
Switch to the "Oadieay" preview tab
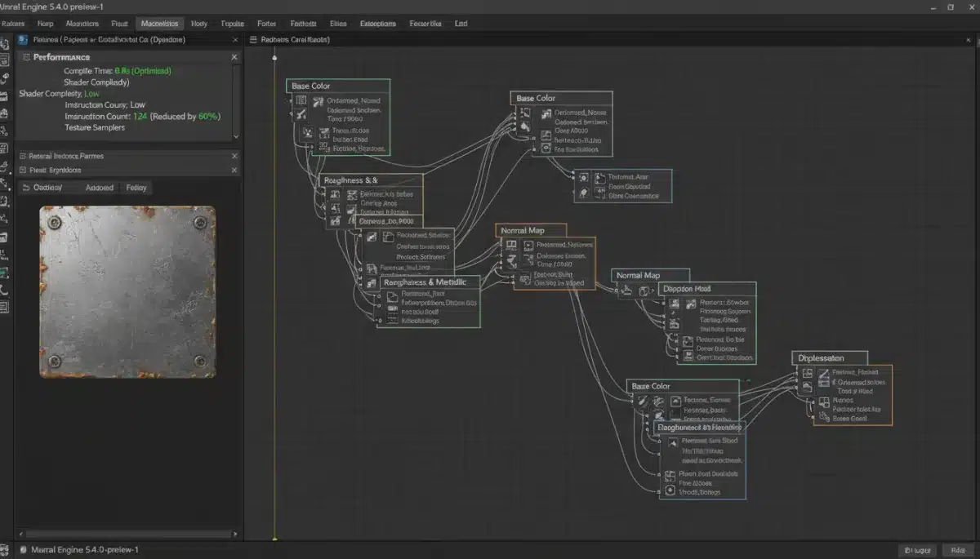pos(45,187)
